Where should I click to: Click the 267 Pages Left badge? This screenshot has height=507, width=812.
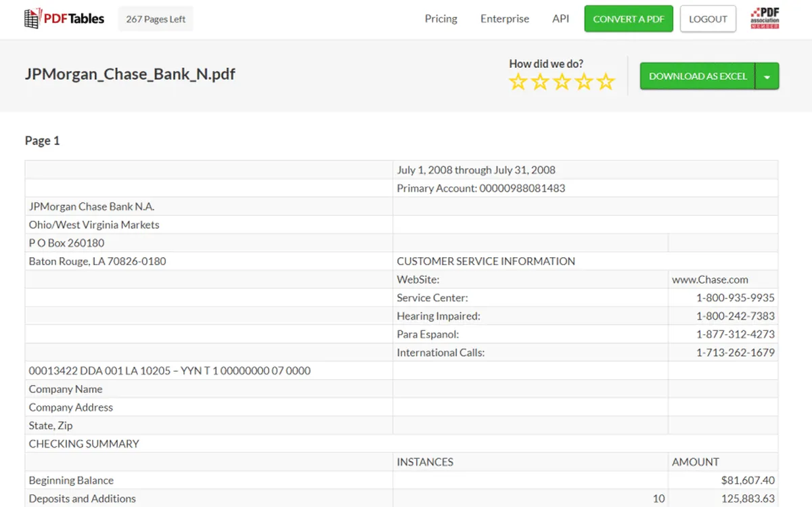tap(156, 19)
